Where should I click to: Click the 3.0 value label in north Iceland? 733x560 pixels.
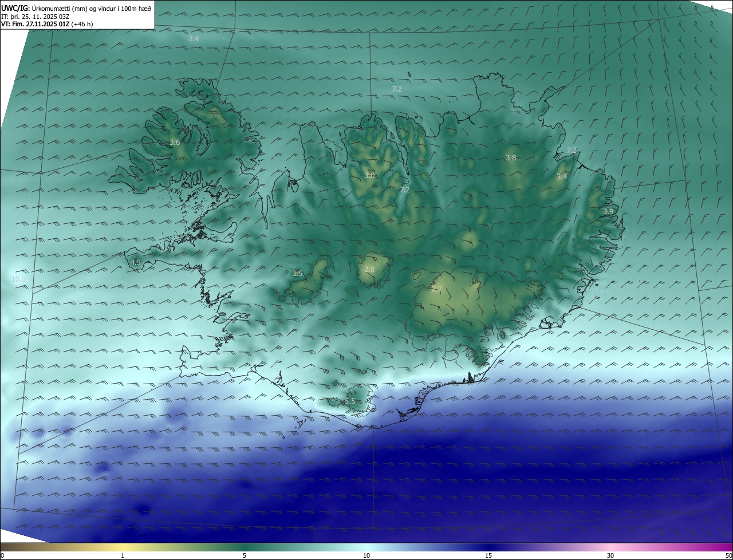(369, 175)
